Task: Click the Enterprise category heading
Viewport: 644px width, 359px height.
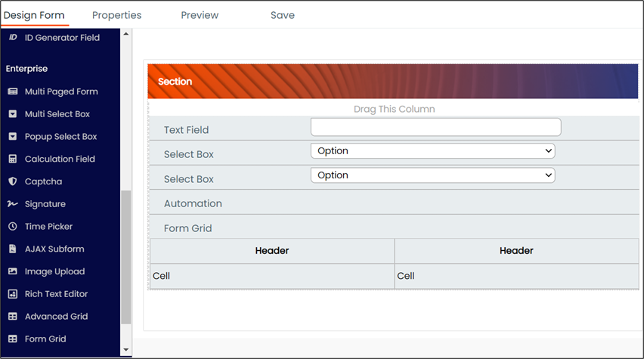Action: (x=26, y=69)
